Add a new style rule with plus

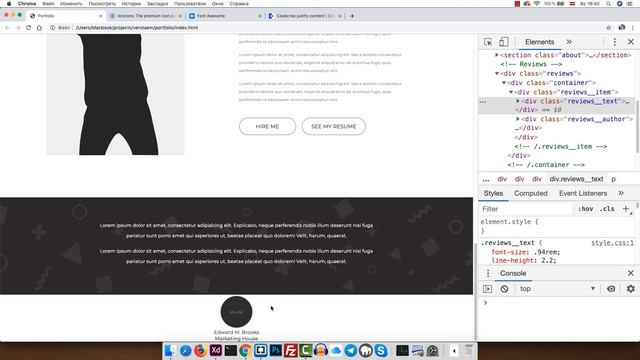coord(625,209)
